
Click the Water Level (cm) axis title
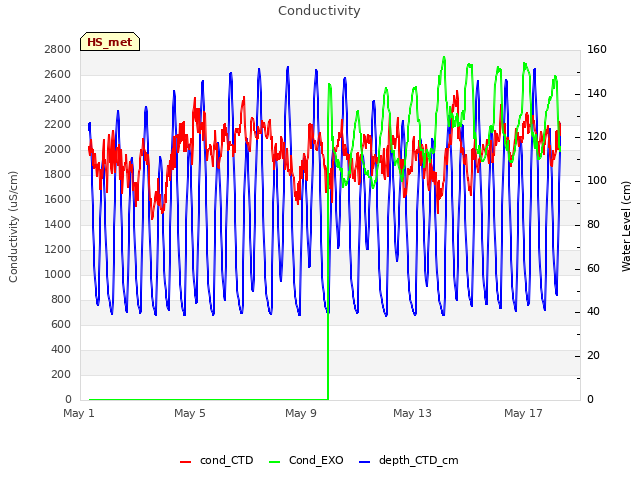point(626,227)
